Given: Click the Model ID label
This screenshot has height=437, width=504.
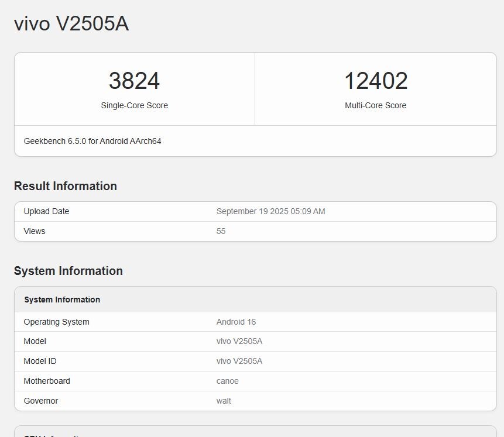Looking at the screenshot, I should [40, 361].
